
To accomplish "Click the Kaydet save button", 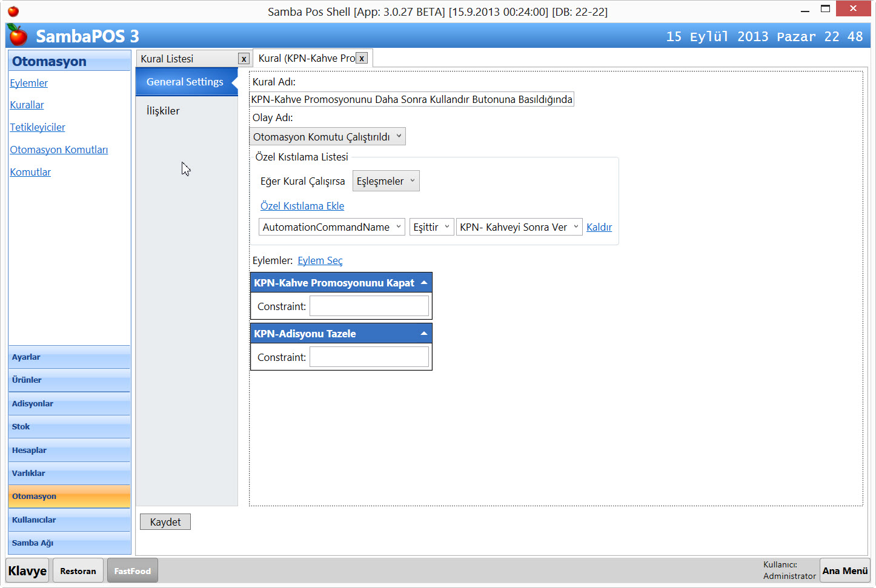I will tap(165, 522).
